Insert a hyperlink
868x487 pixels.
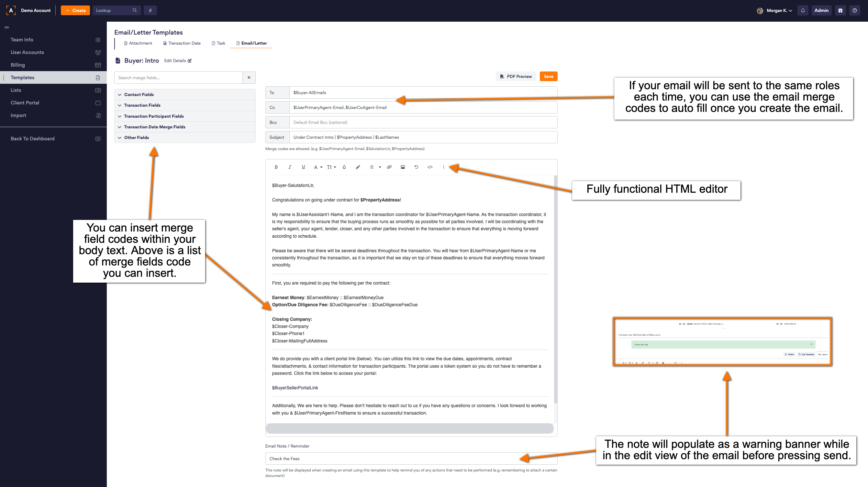[389, 167]
